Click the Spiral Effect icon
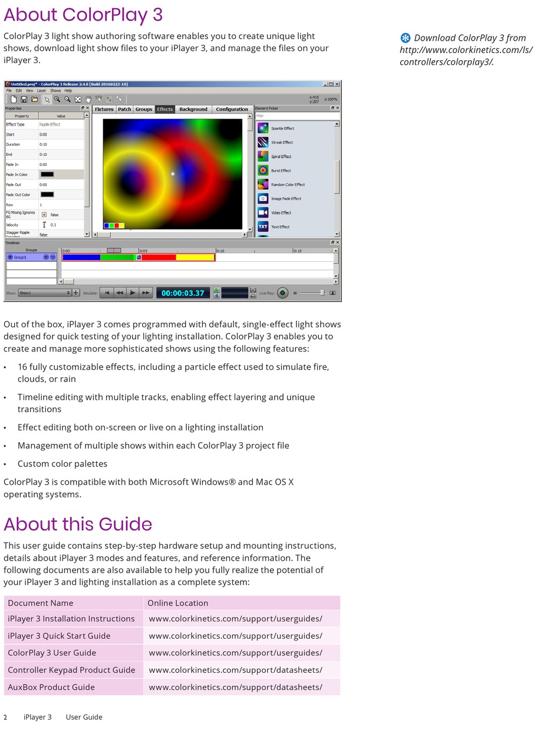The width and height of the screenshot is (560, 743). (x=263, y=156)
